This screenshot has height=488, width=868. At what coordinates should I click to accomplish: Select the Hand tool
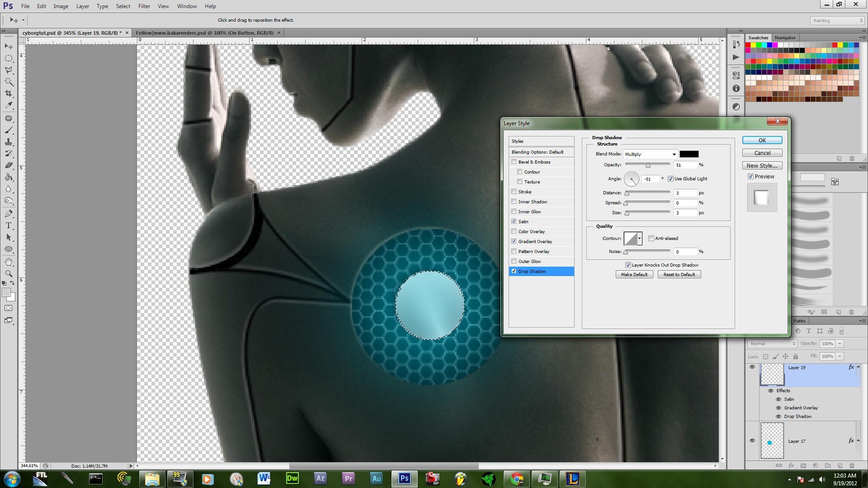coord(9,262)
